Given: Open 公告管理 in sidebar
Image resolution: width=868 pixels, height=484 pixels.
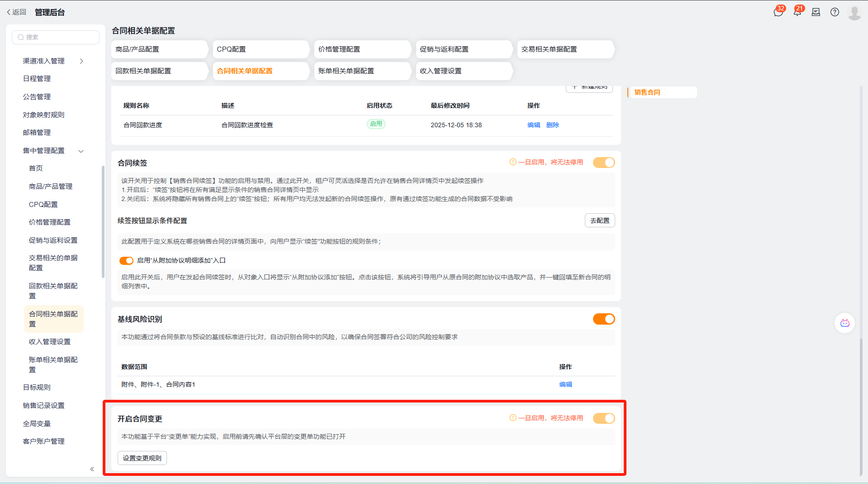Looking at the screenshot, I should [x=37, y=97].
